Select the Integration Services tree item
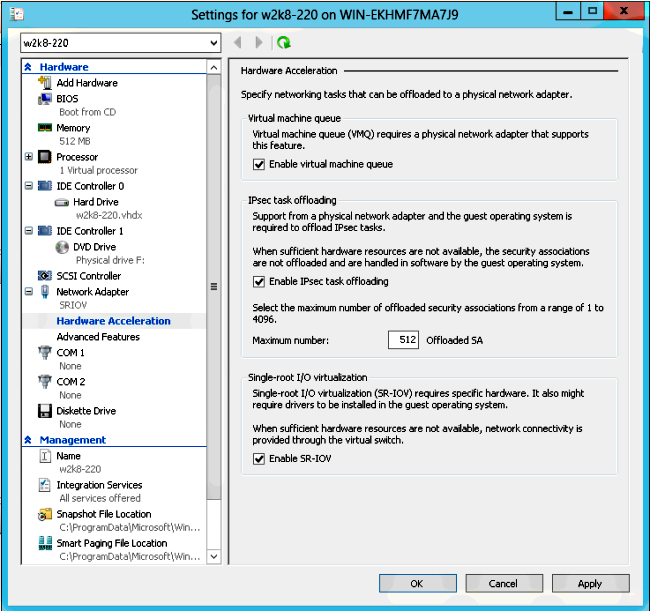 coord(99,485)
